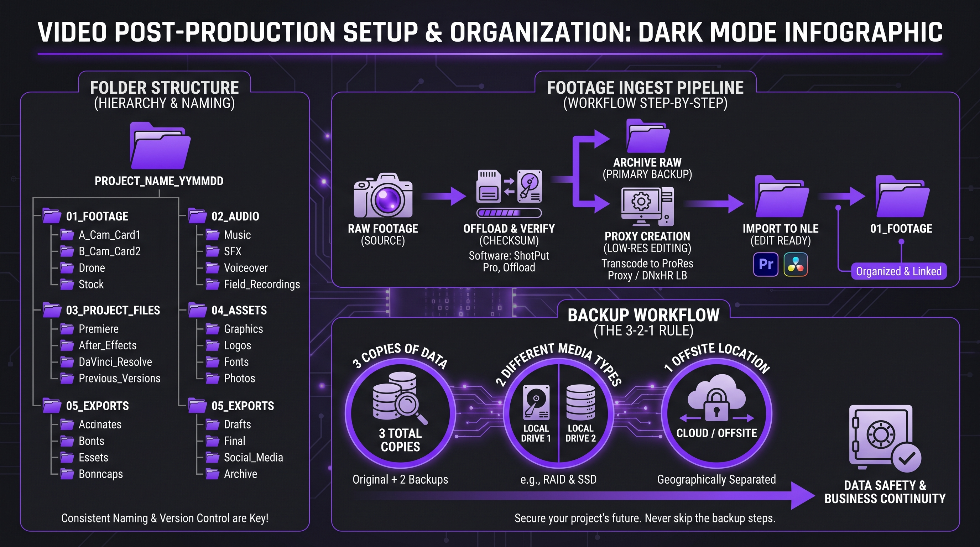This screenshot has width=980, height=547.
Task: Click the safe with checkmark icon
Action: [885, 439]
